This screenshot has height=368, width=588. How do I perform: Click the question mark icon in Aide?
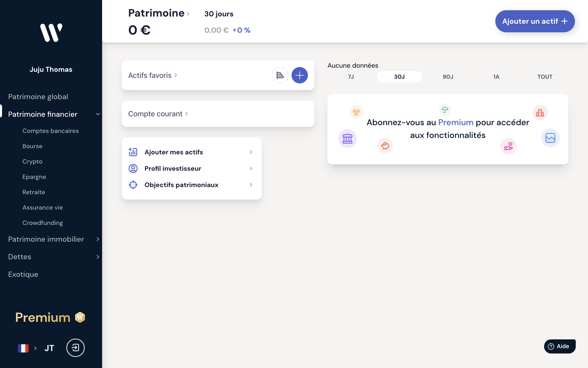coord(551,346)
